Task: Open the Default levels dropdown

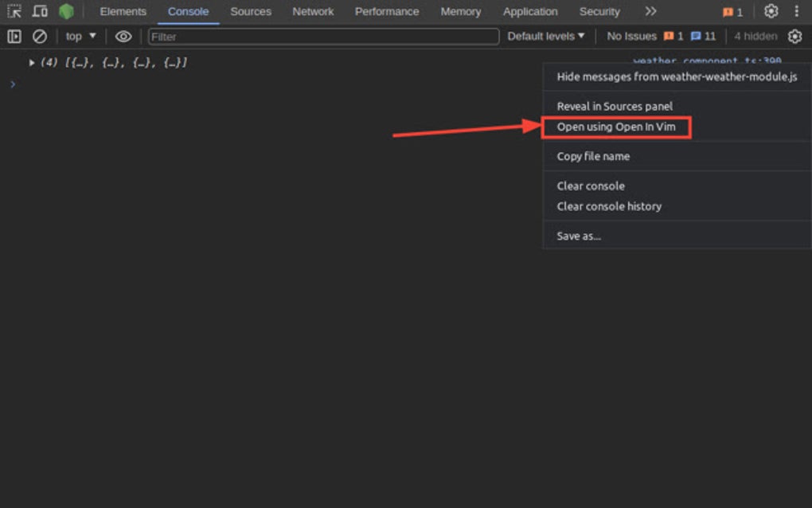Action: coord(546,37)
